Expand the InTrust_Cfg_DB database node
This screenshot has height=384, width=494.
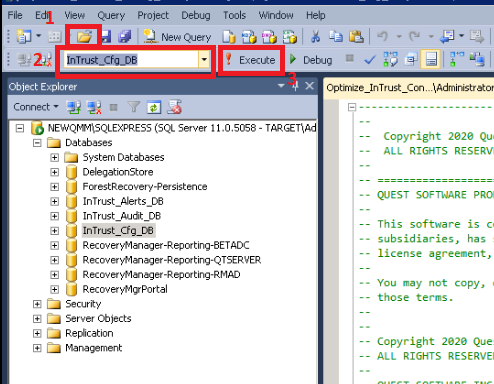[x=54, y=231]
